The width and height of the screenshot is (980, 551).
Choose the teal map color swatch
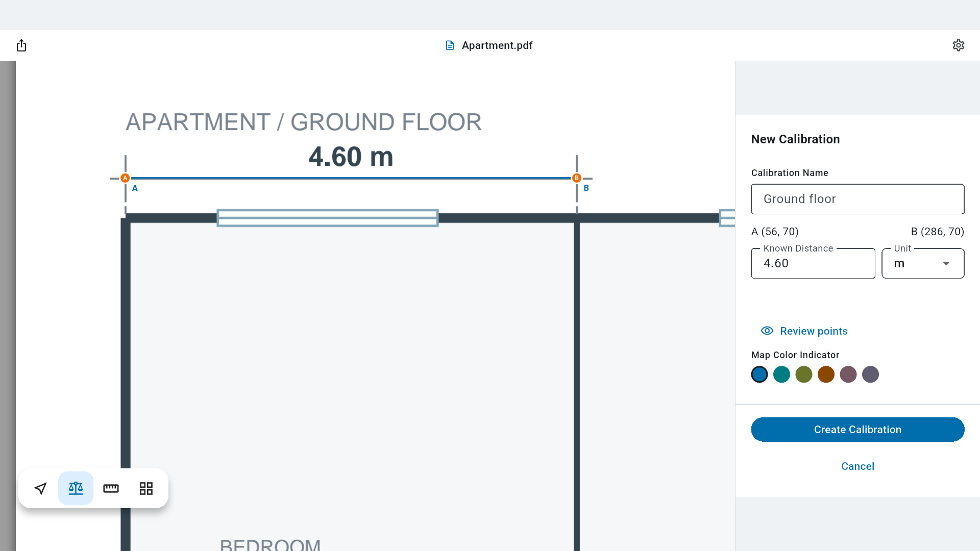click(x=781, y=374)
